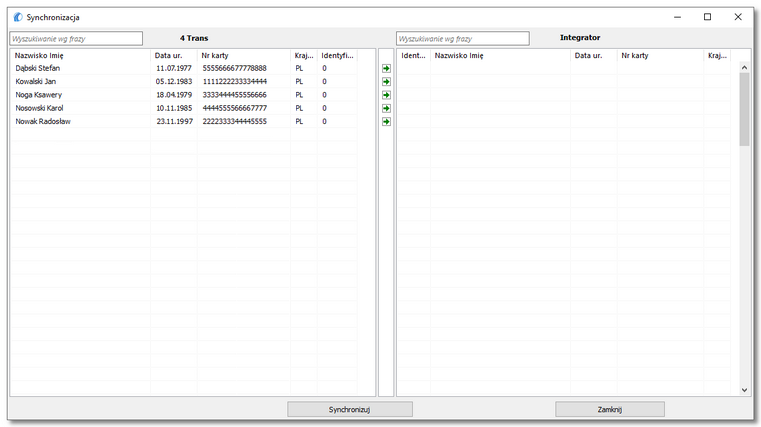Viewport: 761px width, 427px height.
Task: Click the transfer arrow for Nosowski Karol
Action: click(x=386, y=108)
